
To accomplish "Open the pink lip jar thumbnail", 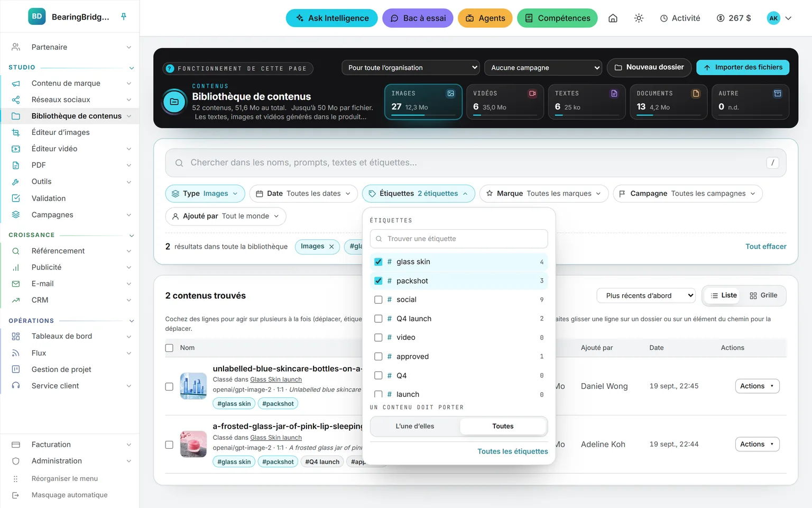I will 193,444.
